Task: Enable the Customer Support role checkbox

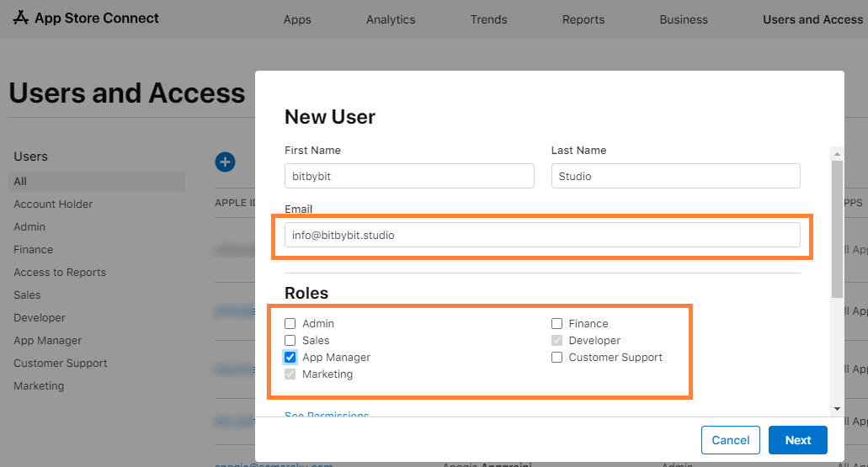Action: click(x=556, y=357)
